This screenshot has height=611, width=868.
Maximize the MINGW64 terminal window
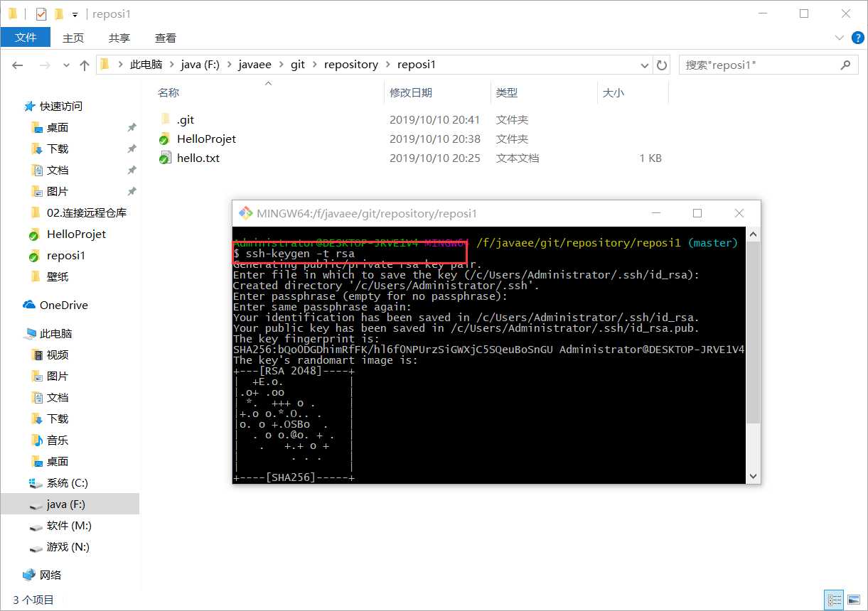click(697, 213)
